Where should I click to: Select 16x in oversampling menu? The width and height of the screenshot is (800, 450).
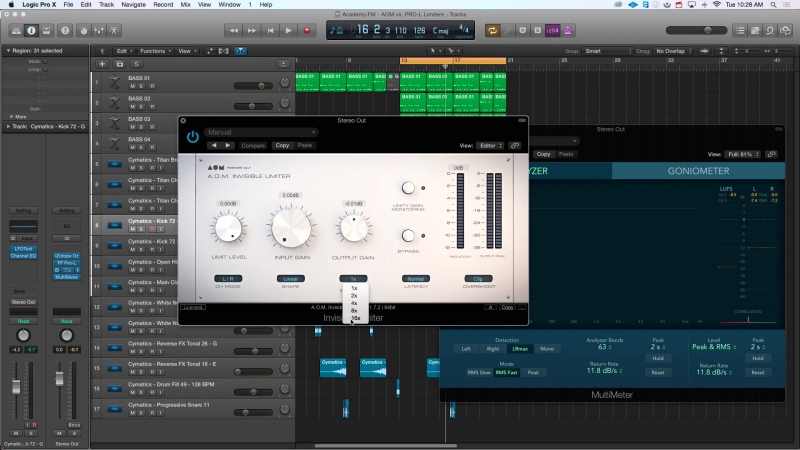(x=355, y=318)
